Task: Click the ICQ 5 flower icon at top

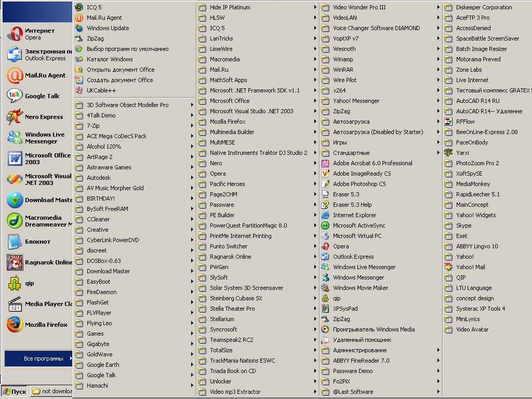Action: coord(79,7)
